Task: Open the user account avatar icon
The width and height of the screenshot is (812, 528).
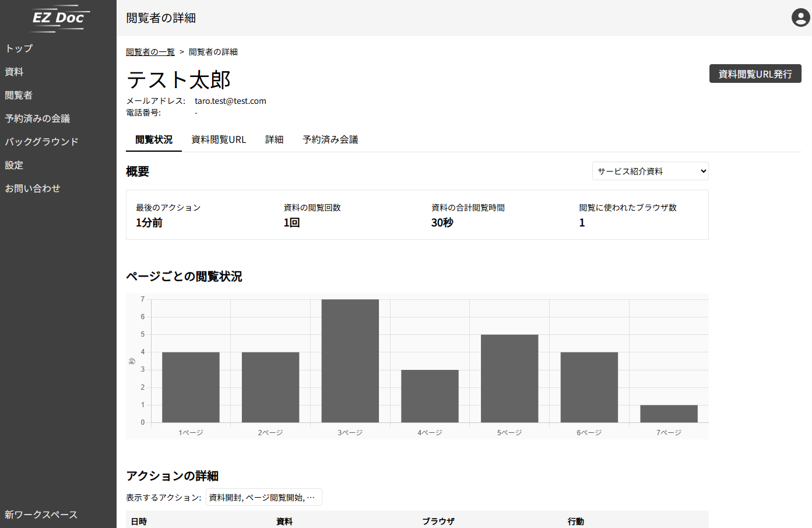Action: point(800,18)
